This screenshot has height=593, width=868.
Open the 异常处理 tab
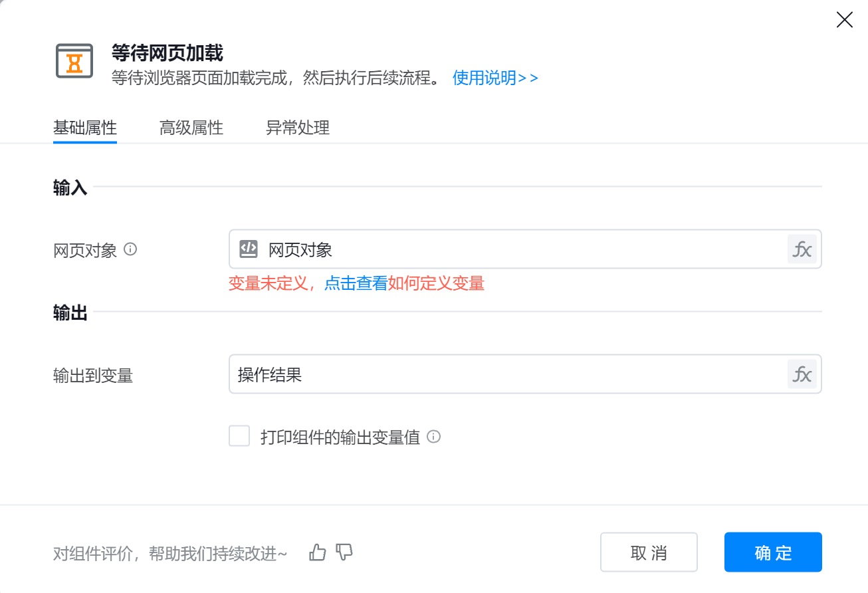point(298,128)
